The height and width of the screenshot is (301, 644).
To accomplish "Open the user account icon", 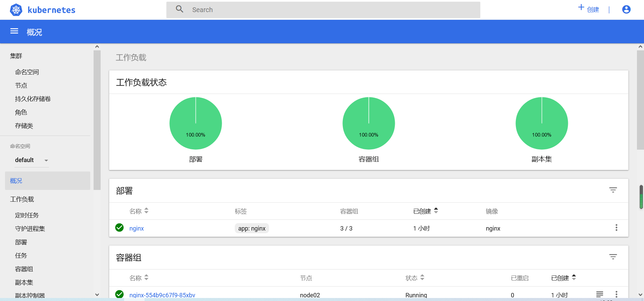I will point(626,9).
